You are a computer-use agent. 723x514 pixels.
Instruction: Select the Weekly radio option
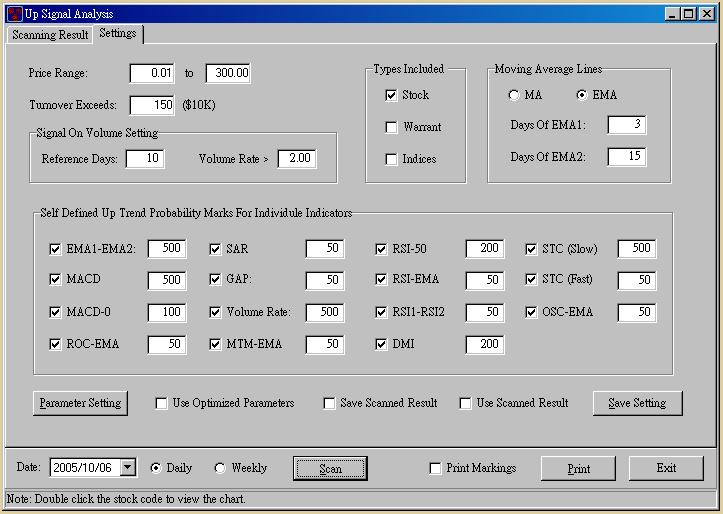click(220, 468)
